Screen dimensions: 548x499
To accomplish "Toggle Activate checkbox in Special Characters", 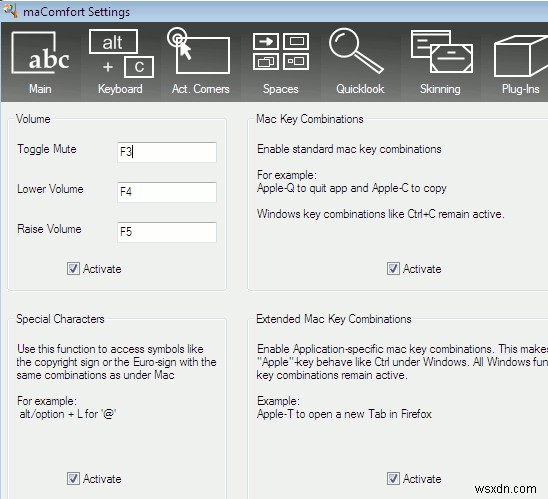I will tap(73, 478).
